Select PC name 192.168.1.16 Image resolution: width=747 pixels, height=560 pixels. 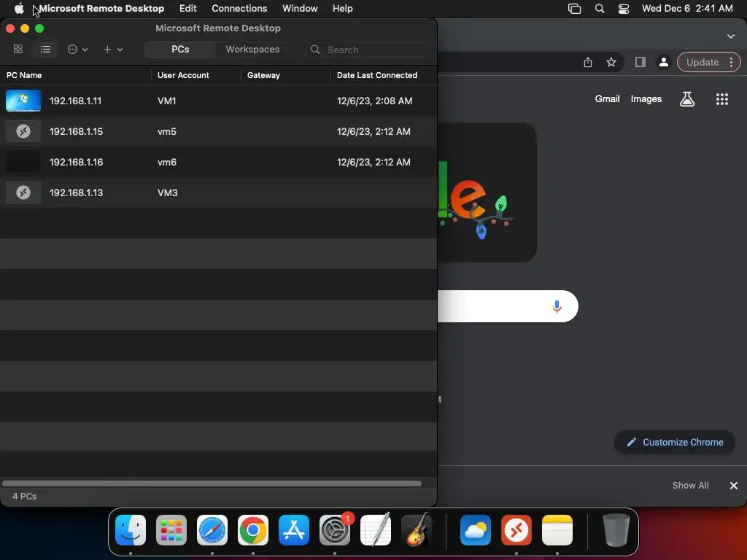click(x=76, y=162)
